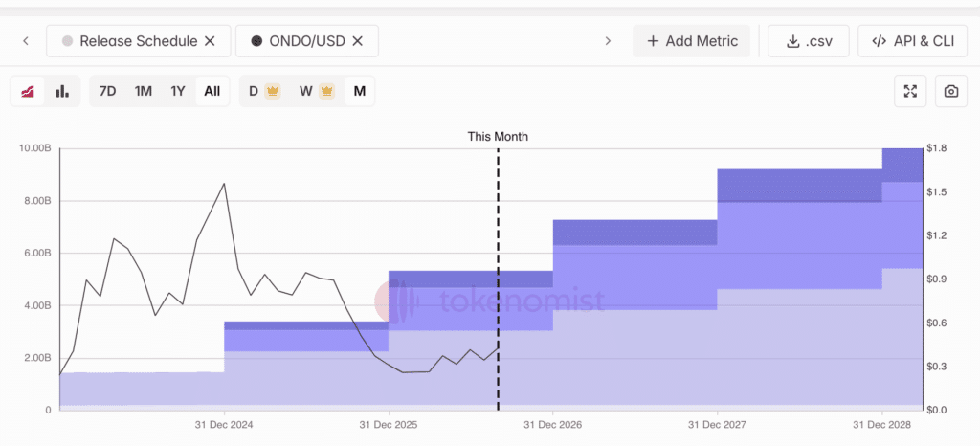Select the 1Y time range

(x=178, y=91)
